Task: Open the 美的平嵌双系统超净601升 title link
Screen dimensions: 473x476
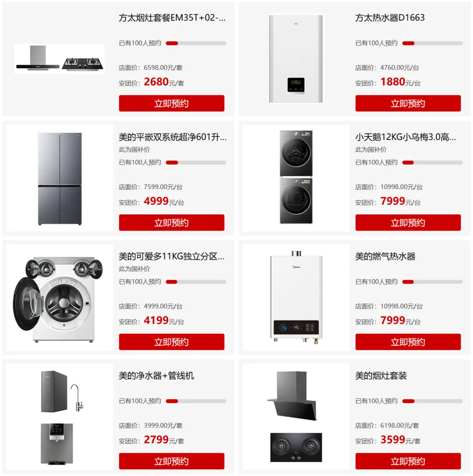Action: coord(173,137)
